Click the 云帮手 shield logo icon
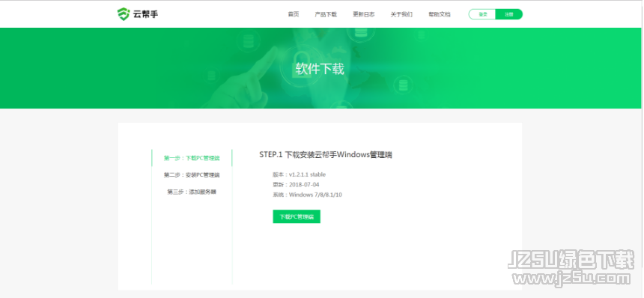 (124, 14)
